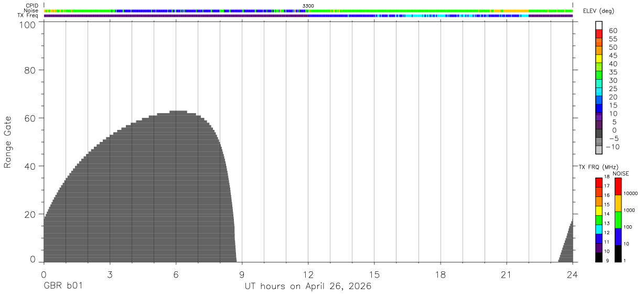Click the 100 tick on the NOISE legend
Viewport: 644px width, 297px height.
coord(627,227)
